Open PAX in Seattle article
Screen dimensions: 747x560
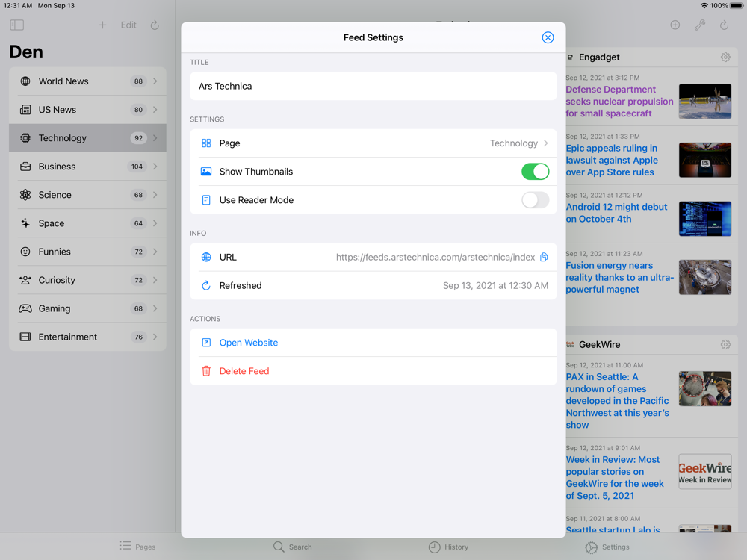[x=618, y=401]
